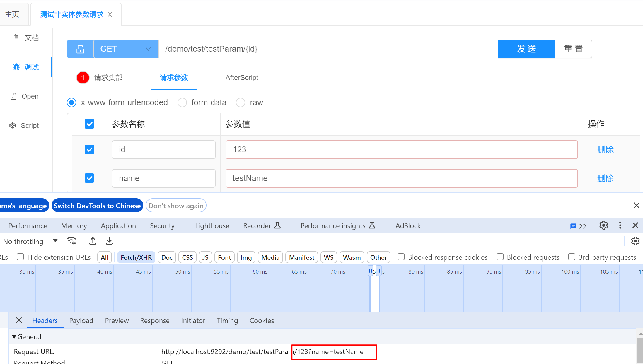Select the x-www-form-urlencoded radio button
643x364 pixels.
click(72, 102)
